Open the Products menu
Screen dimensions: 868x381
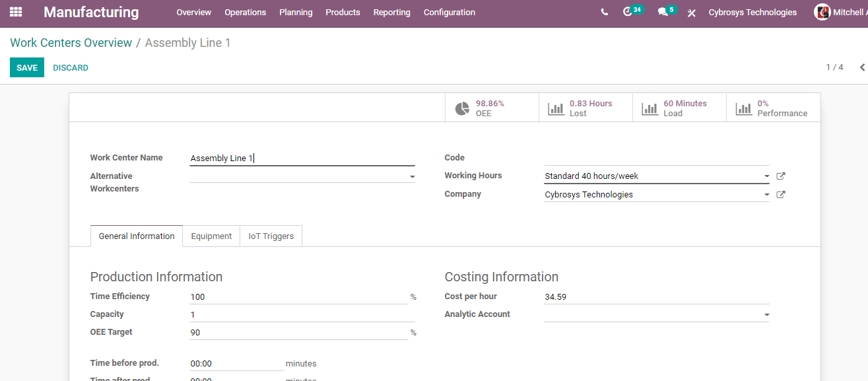point(343,13)
